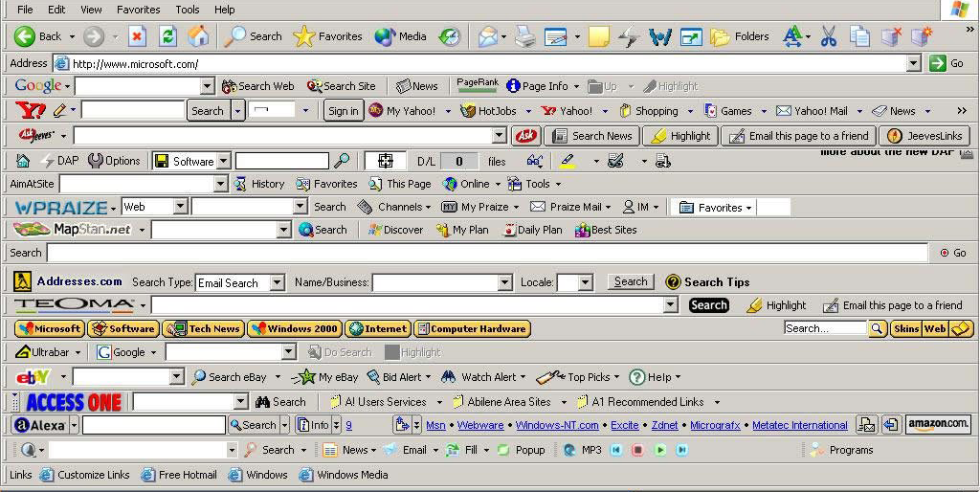
Task: Open the address bar dropdown arrow
Action: point(914,63)
